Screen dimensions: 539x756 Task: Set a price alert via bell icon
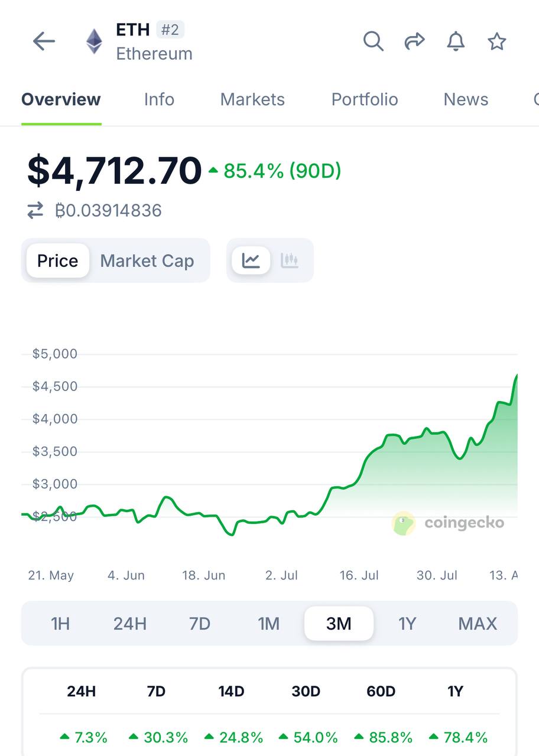point(456,41)
